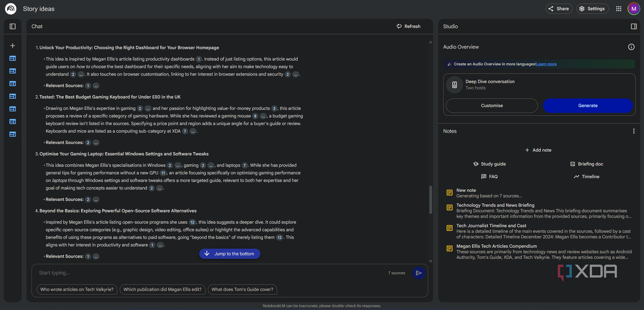Open Notes three-dot options menu
Viewport: 644px width, 310px height.
click(x=634, y=131)
